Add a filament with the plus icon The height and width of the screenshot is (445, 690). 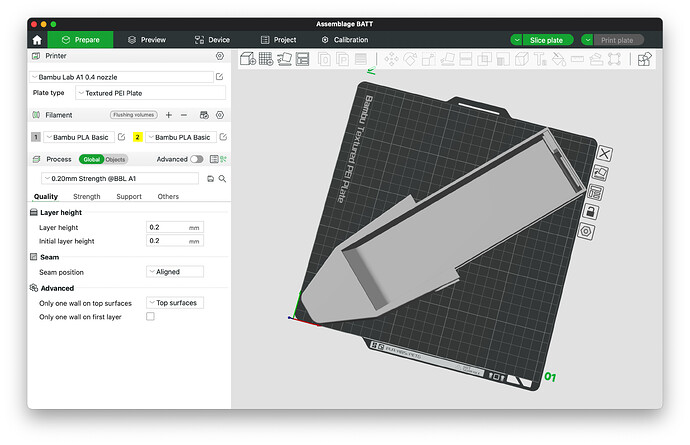click(169, 115)
